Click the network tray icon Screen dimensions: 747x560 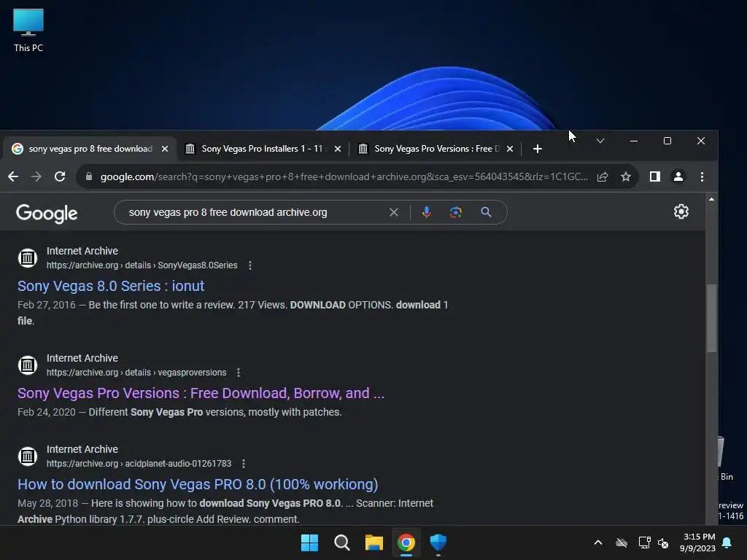click(x=644, y=542)
